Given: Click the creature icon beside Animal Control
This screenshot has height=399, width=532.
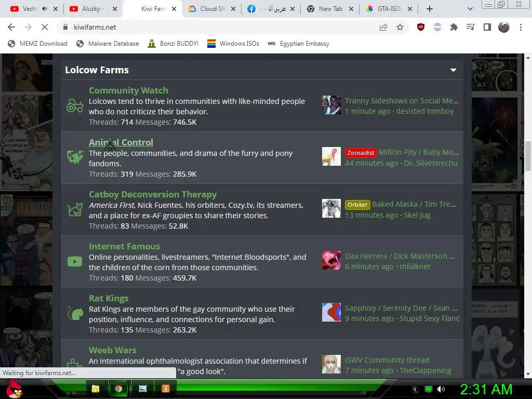Looking at the screenshot, I should [x=75, y=157].
